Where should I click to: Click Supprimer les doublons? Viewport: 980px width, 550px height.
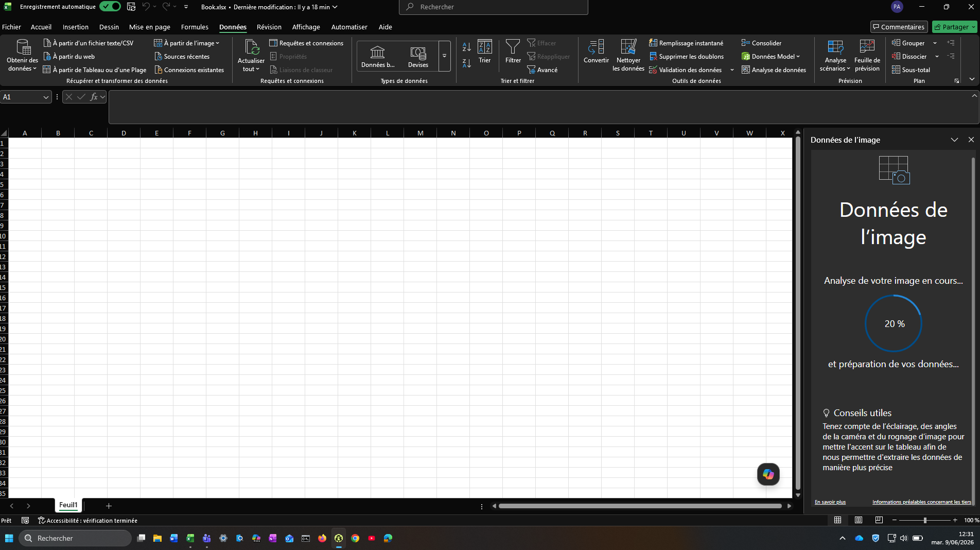[x=686, y=57]
